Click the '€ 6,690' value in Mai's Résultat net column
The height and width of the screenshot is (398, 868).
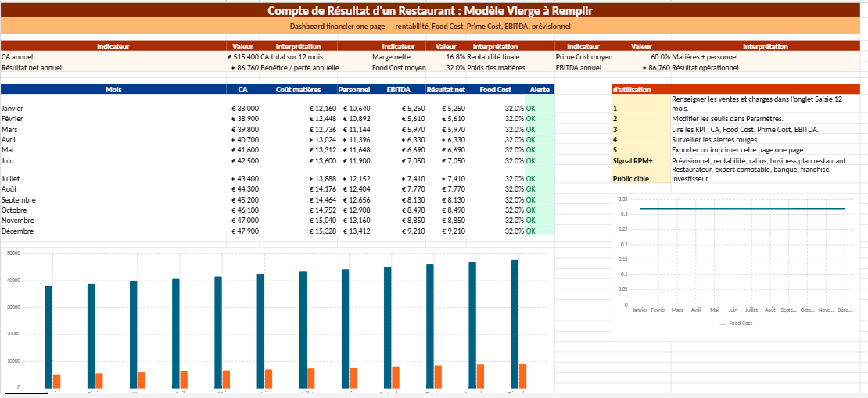pos(447,150)
